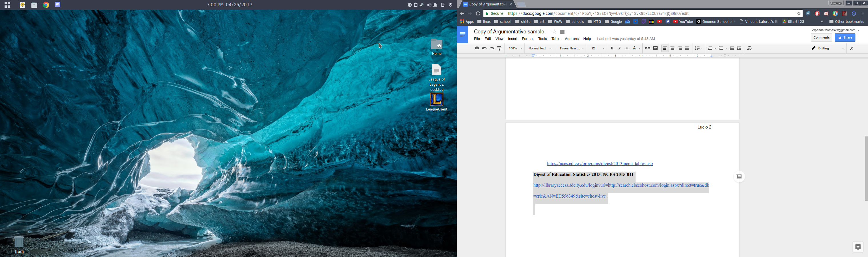Image resolution: width=868 pixels, height=257 pixels.
Task: Increase the indent
Action: [739, 48]
